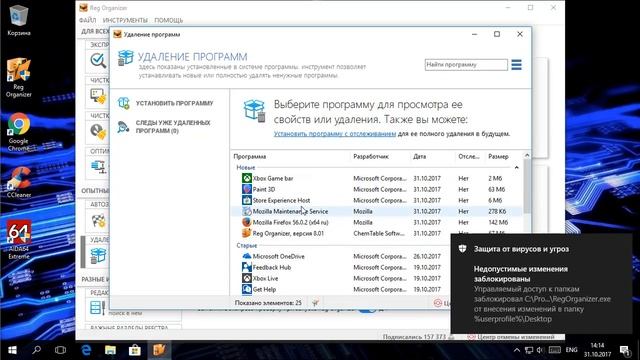Open the hamburger menu next to search field

coord(516,64)
